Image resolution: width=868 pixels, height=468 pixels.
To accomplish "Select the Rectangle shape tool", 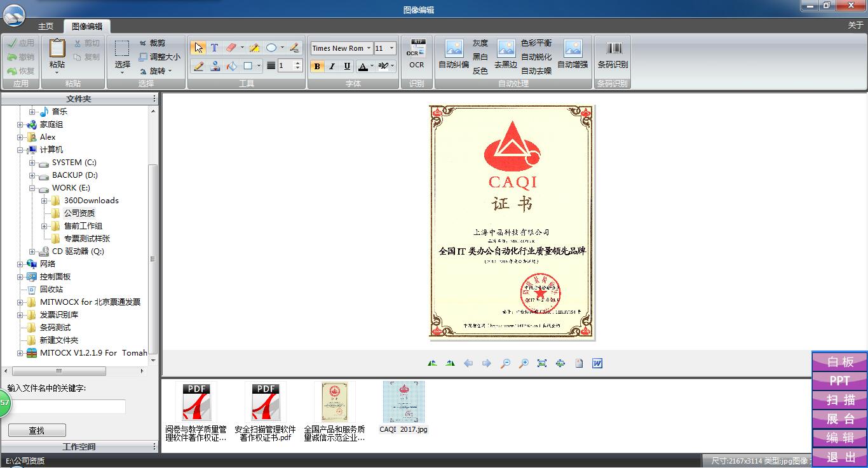I will point(248,66).
